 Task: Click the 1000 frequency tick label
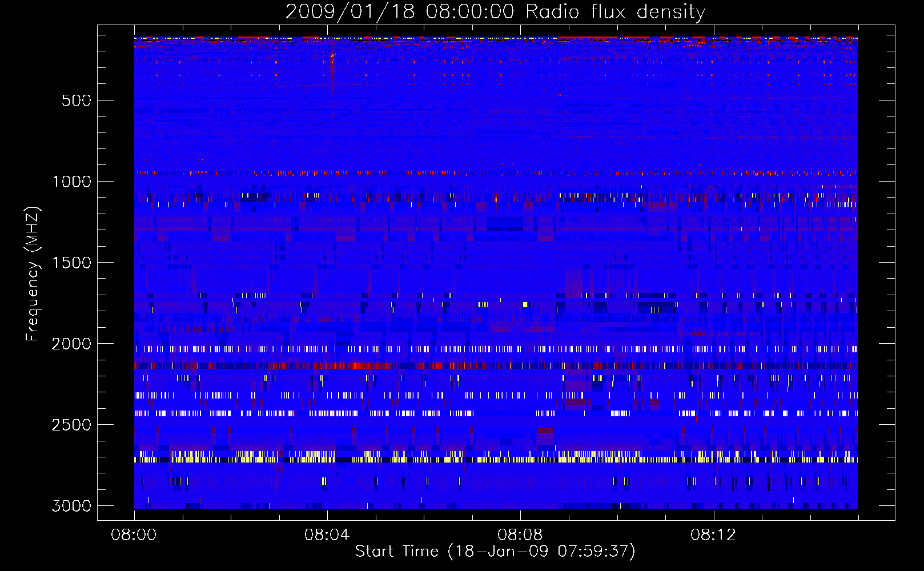(71, 182)
